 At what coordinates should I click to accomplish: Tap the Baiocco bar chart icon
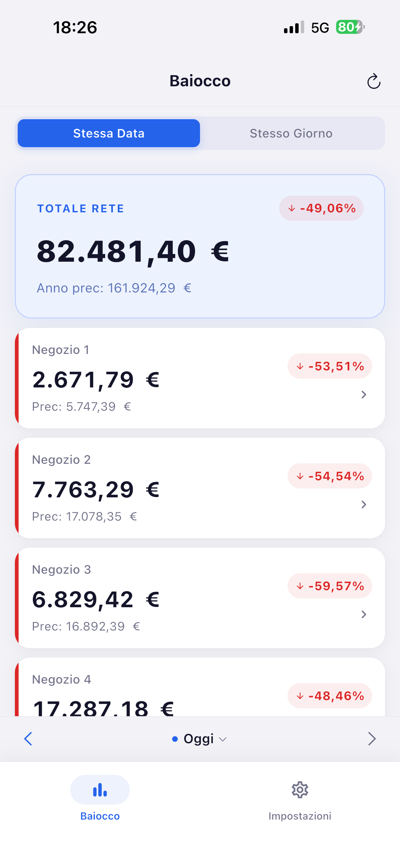click(100, 790)
